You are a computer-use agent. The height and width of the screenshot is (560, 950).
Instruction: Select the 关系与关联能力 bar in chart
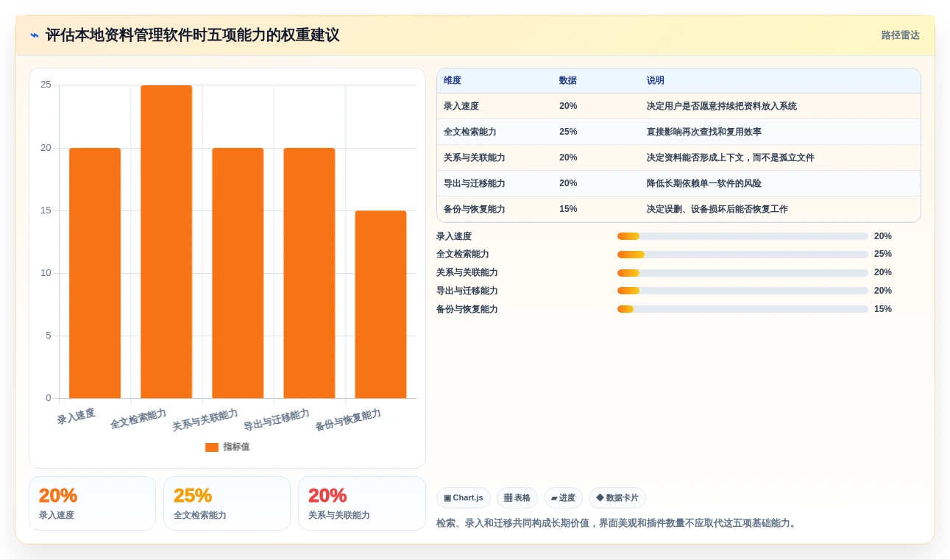click(x=238, y=273)
